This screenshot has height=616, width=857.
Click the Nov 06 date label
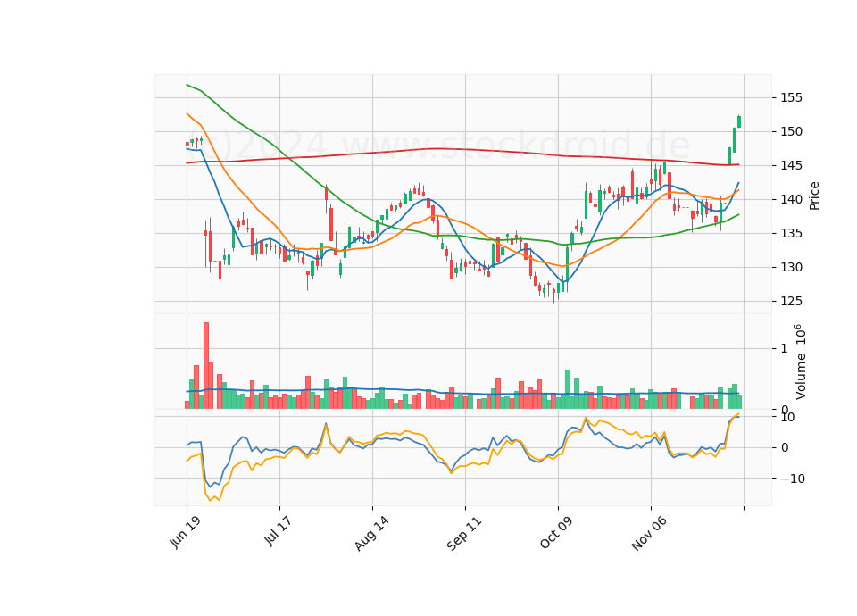pos(649,533)
